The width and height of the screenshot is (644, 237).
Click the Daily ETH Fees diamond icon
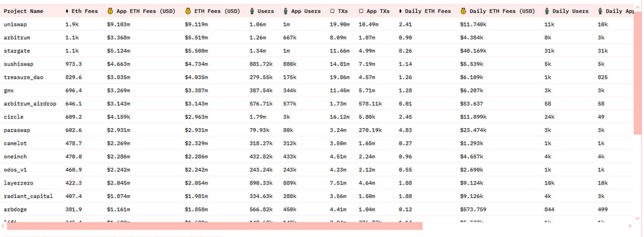(401, 11)
